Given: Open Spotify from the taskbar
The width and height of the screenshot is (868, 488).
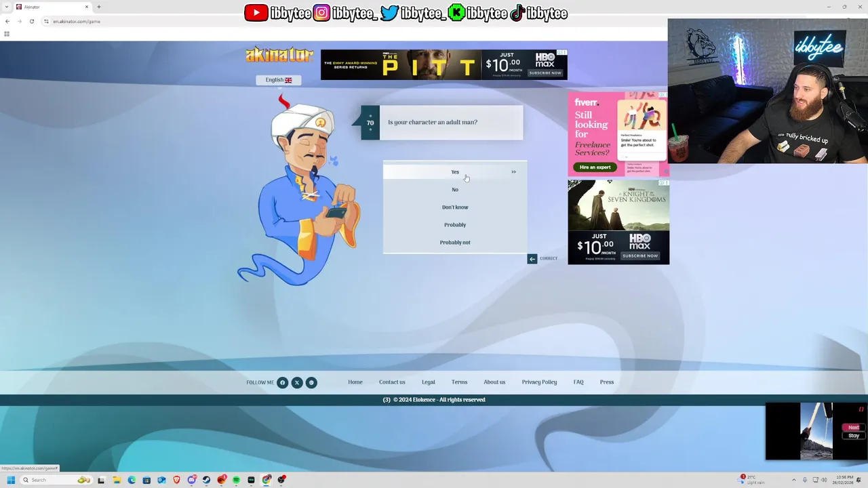Looking at the screenshot, I should (236, 480).
